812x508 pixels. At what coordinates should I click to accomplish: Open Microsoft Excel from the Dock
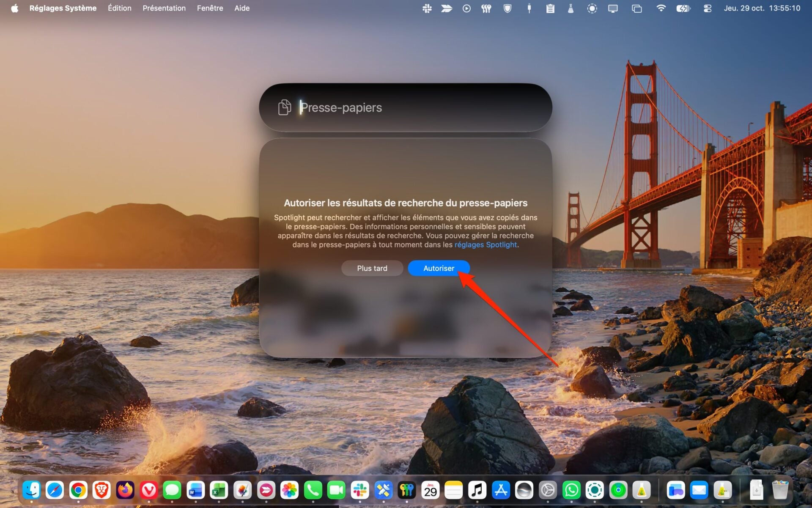pos(219,490)
